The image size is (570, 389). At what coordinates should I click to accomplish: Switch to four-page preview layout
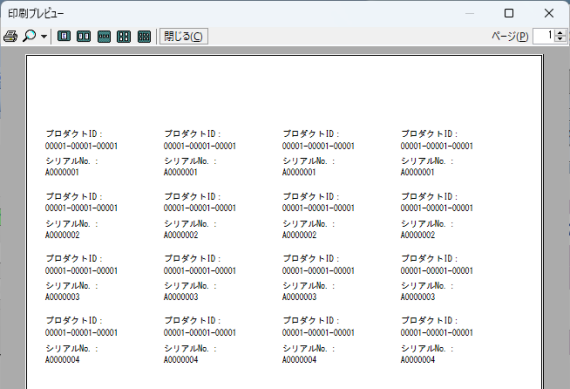[124, 36]
